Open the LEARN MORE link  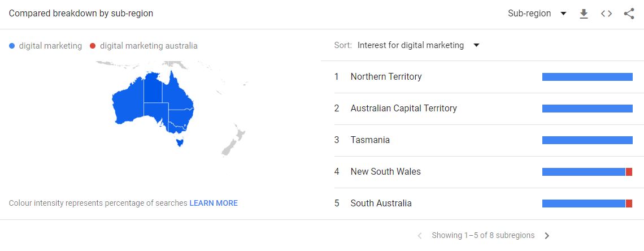214,203
